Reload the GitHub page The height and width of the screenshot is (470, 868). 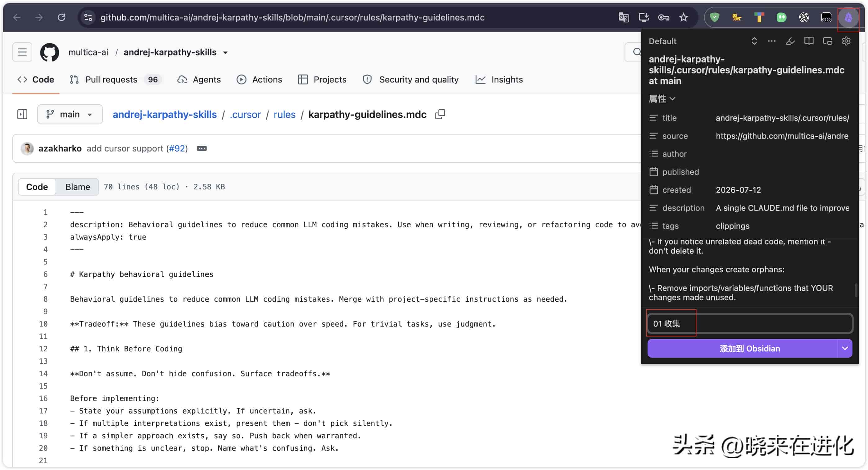(61, 17)
